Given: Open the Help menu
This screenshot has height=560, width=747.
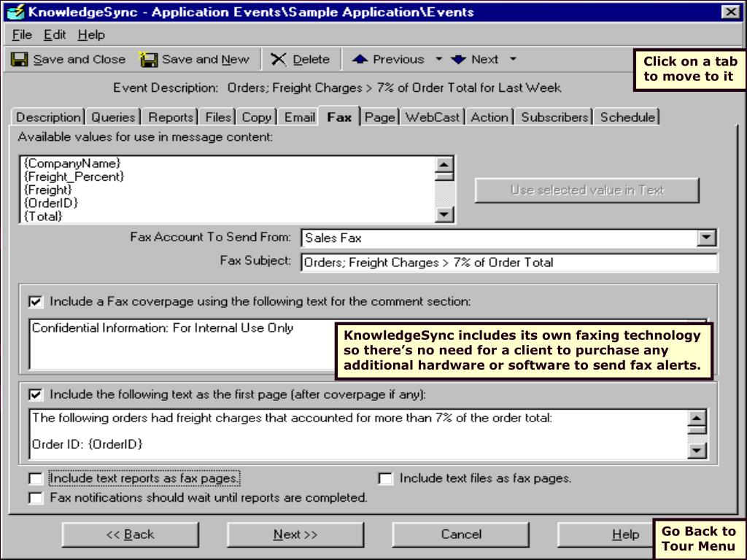Looking at the screenshot, I should click(x=91, y=35).
